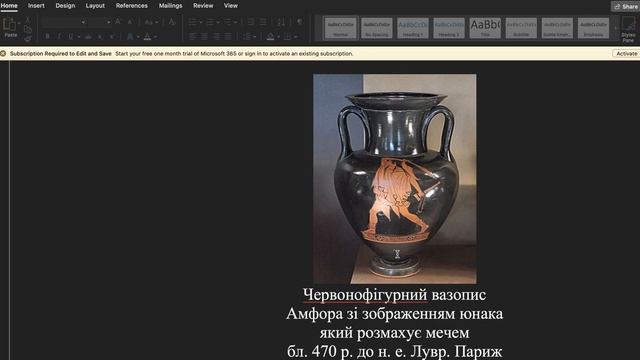
Task: Clear all formatting from text
Action: (x=172, y=22)
